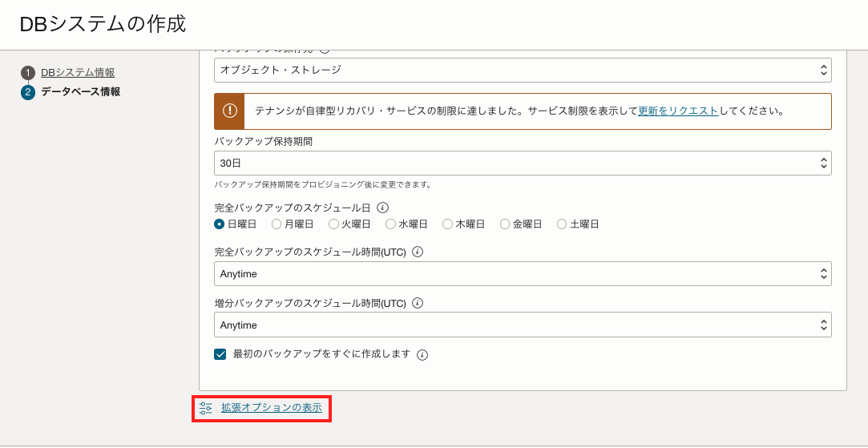This screenshot has height=448, width=868.
Task: Open the バックアップ保持期間 30日 dropdown
Action: click(523, 163)
